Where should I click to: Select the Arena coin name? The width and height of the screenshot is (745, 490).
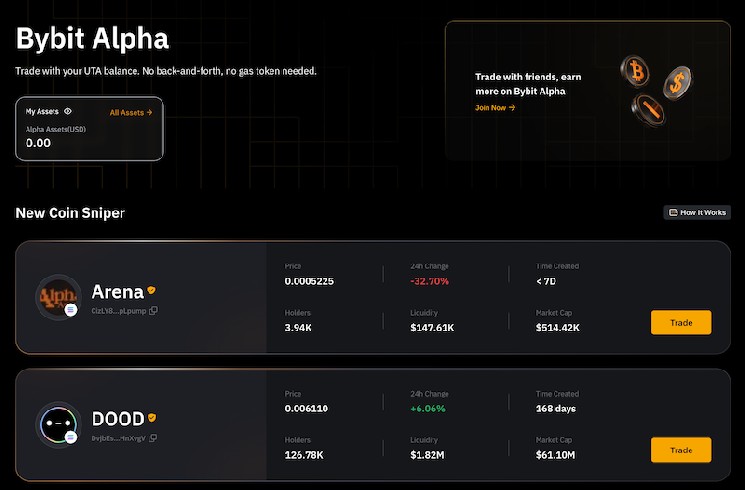pos(117,292)
